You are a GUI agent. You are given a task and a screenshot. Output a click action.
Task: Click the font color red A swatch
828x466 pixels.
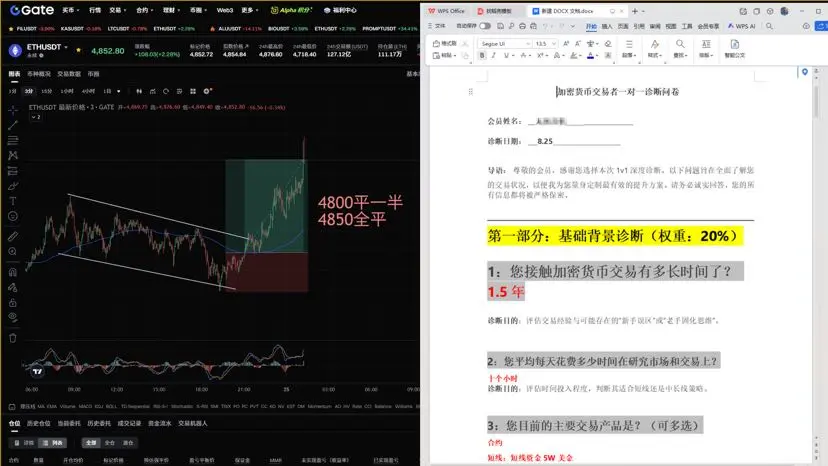pos(590,55)
